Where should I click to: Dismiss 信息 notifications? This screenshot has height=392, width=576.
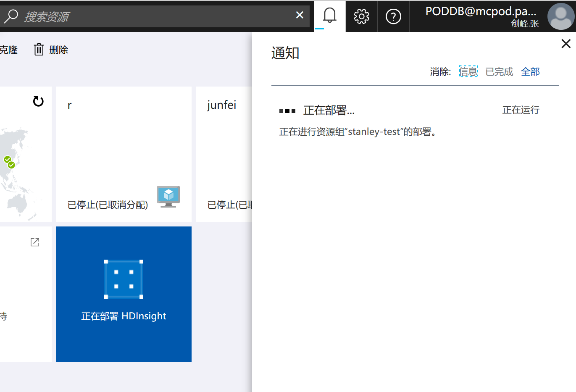(x=468, y=72)
